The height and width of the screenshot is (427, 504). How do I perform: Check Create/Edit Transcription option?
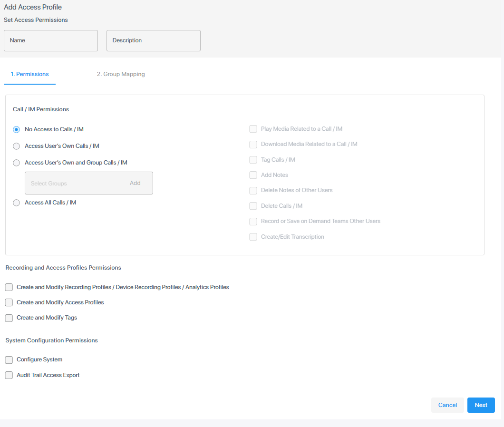pyautogui.click(x=253, y=237)
